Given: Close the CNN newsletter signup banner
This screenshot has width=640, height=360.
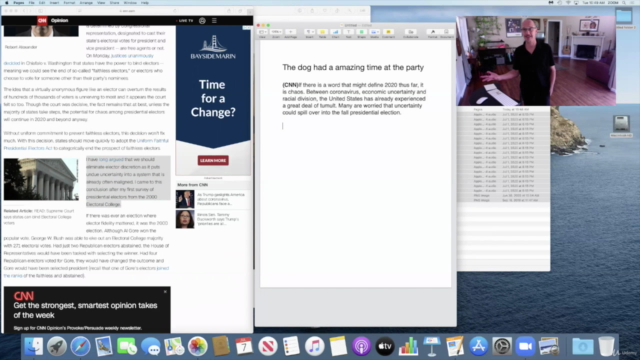Looking at the screenshot, I should (x=165, y=292).
